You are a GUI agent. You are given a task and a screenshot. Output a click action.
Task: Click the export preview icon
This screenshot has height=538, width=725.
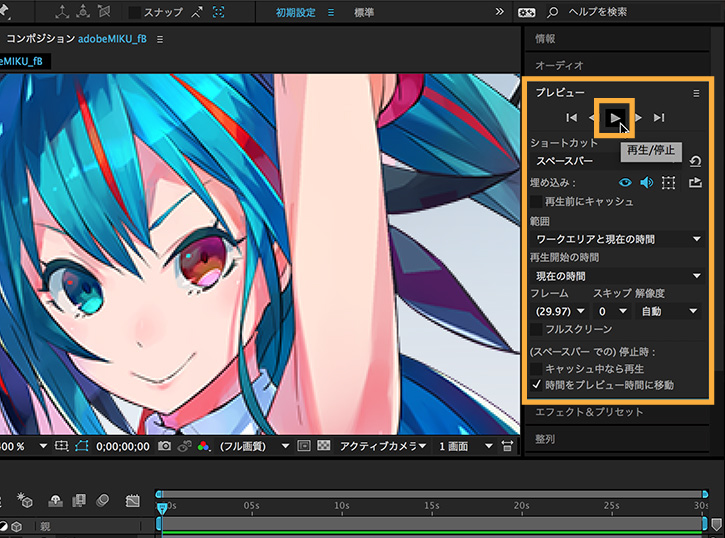(695, 183)
